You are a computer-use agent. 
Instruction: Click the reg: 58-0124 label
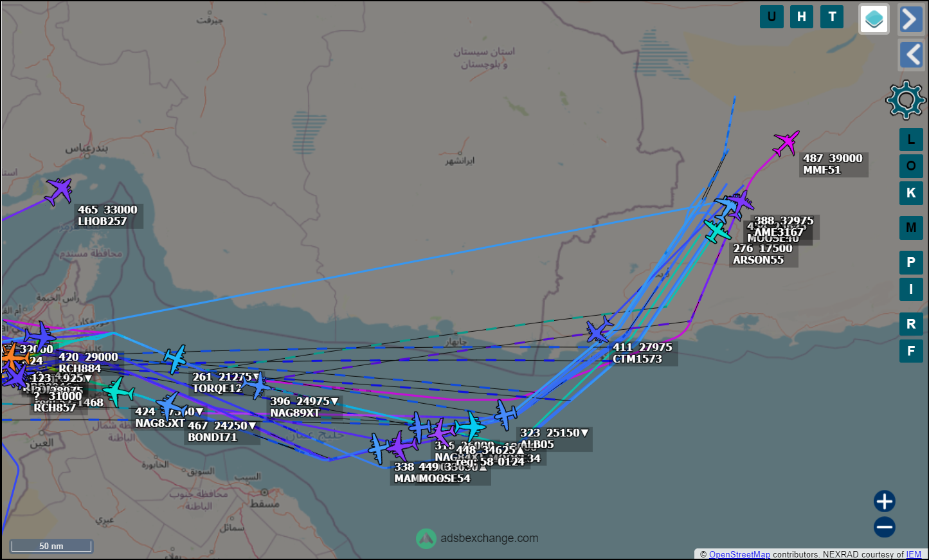tap(490, 462)
